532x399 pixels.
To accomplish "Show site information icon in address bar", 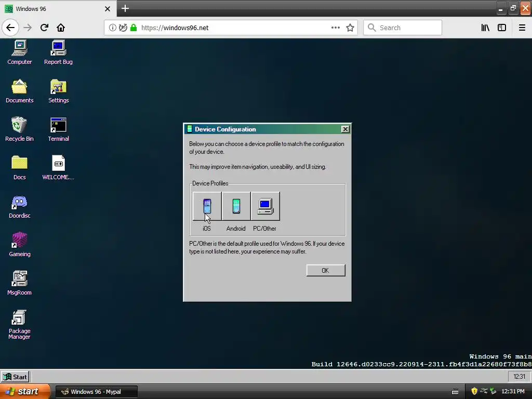I will 112,28.
